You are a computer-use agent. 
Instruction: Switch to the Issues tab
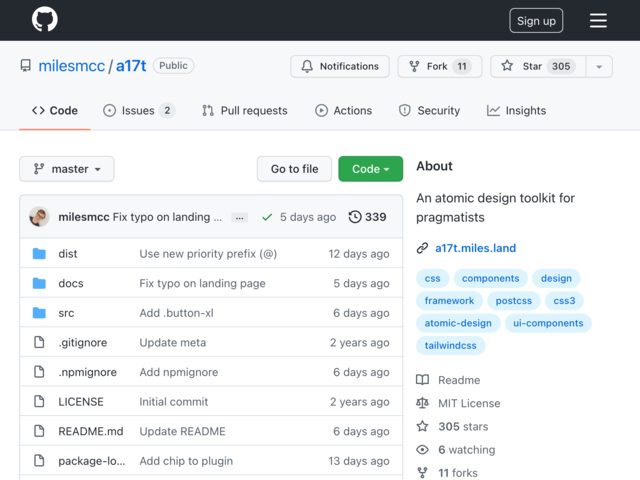point(139,111)
